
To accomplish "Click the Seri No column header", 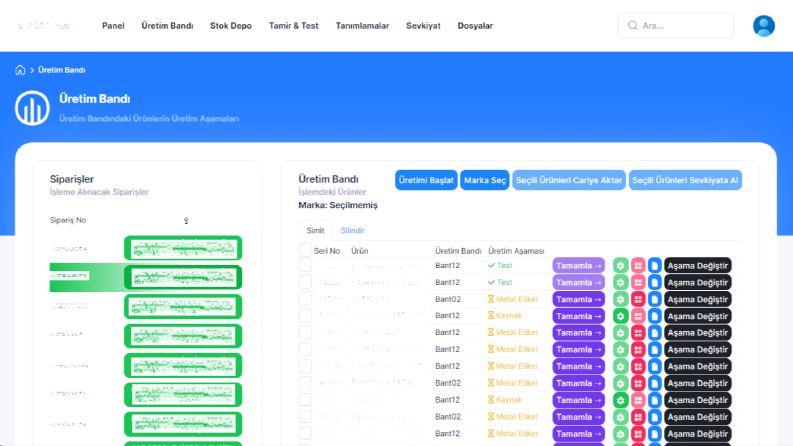I will pyautogui.click(x=327, y=251).
